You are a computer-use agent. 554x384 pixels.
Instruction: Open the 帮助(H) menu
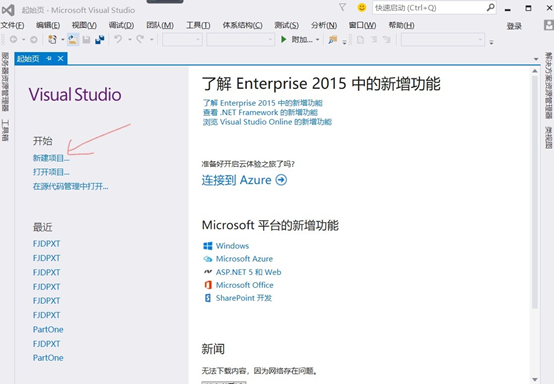[401, 25]
